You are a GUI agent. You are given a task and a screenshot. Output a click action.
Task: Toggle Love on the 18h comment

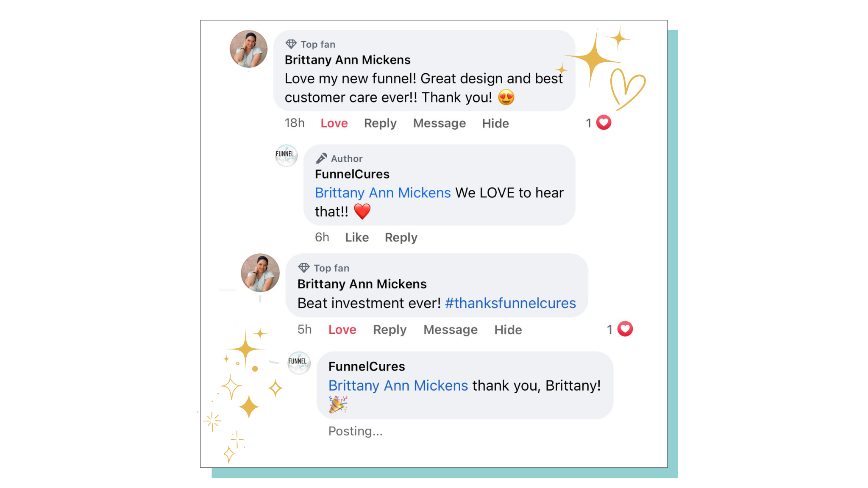point(334,123)
